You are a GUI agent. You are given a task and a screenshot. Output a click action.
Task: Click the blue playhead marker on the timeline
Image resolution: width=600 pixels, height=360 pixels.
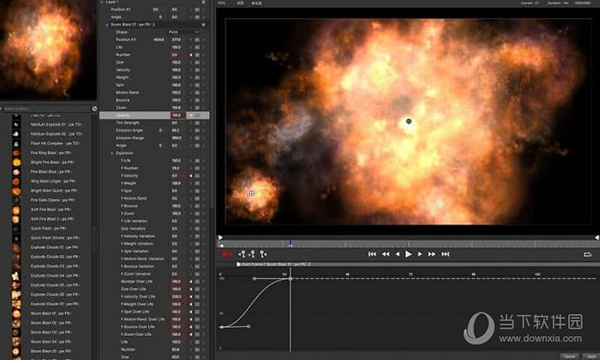pyautogui.click(x=290, y=244)
